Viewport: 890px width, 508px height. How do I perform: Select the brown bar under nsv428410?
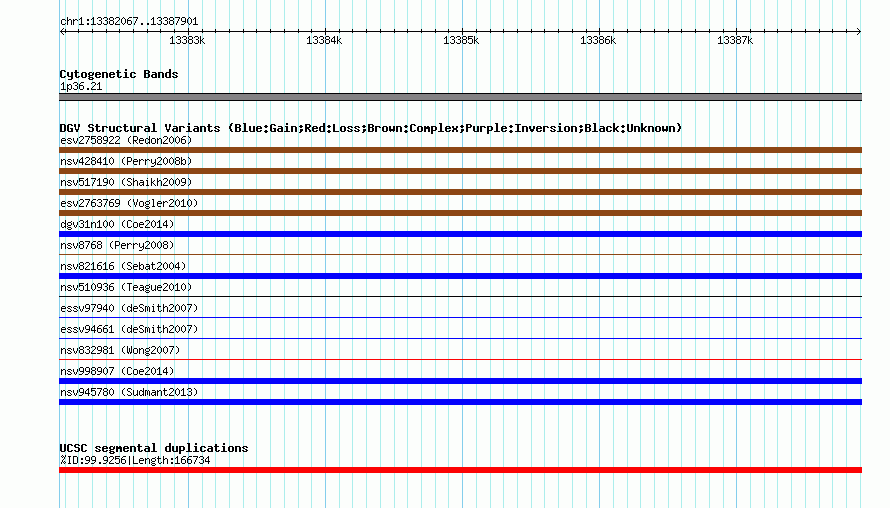[460, 171]
